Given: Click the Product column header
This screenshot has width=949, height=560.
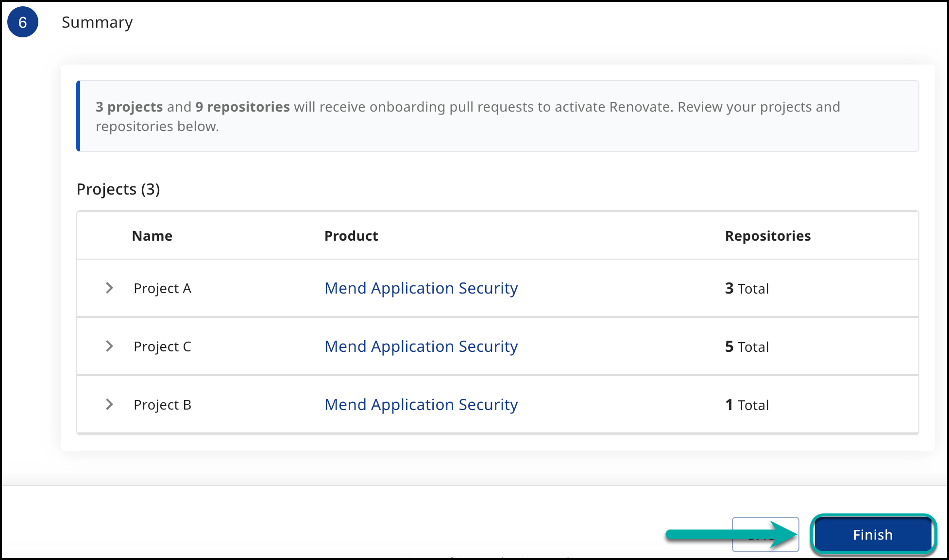Looking at the screenshot, I should (351, 236).
